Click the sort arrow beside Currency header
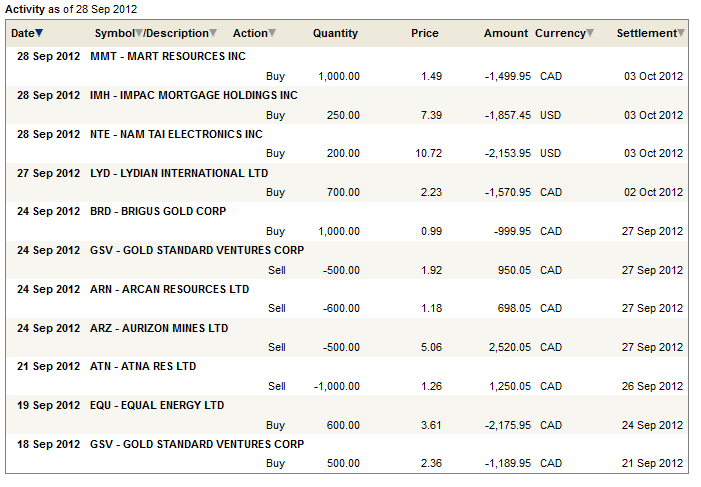 [x=590, y=34]
